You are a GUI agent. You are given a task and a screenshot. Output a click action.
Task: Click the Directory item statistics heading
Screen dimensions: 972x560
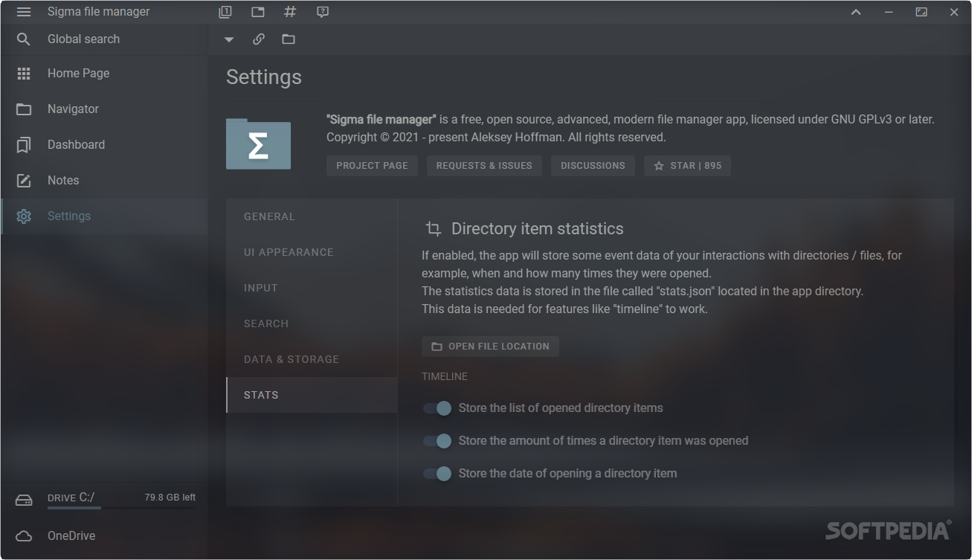click(538, 229)
